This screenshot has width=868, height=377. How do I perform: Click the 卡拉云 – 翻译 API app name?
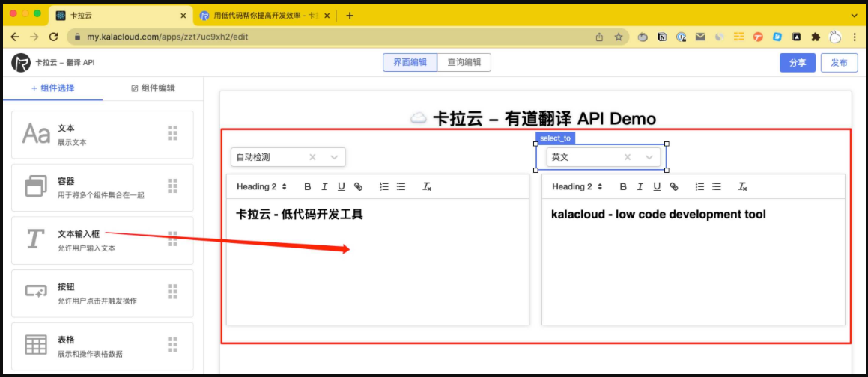65,63
